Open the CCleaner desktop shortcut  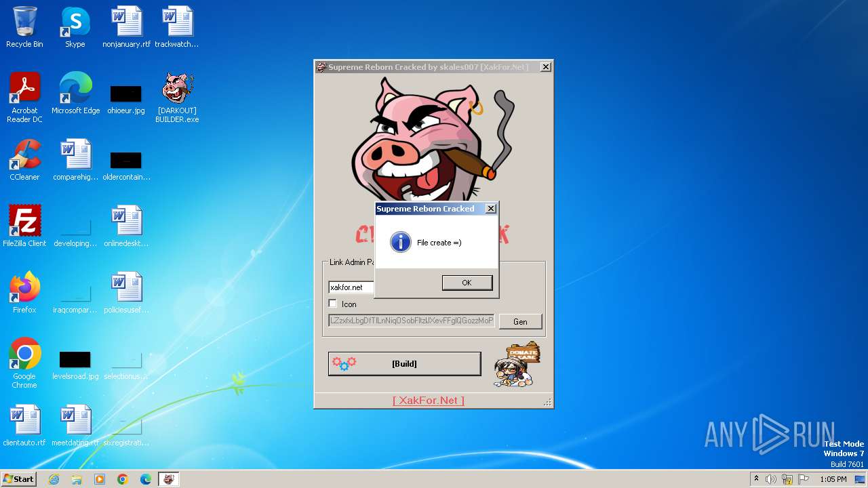(x=24, y=160)
